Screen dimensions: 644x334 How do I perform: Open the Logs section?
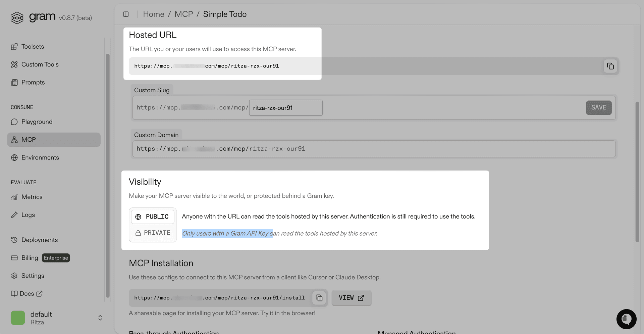[x=28, y=214]
